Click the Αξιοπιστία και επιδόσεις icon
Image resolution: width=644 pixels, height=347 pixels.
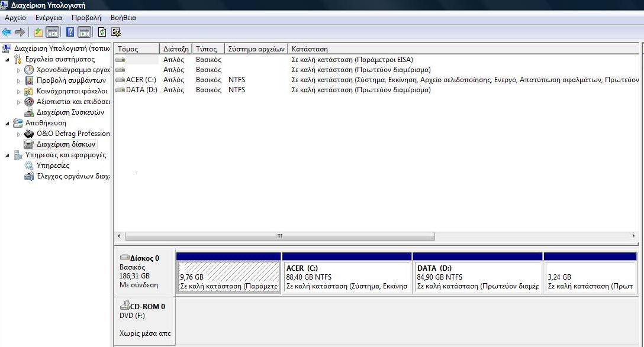click(29, 101)
